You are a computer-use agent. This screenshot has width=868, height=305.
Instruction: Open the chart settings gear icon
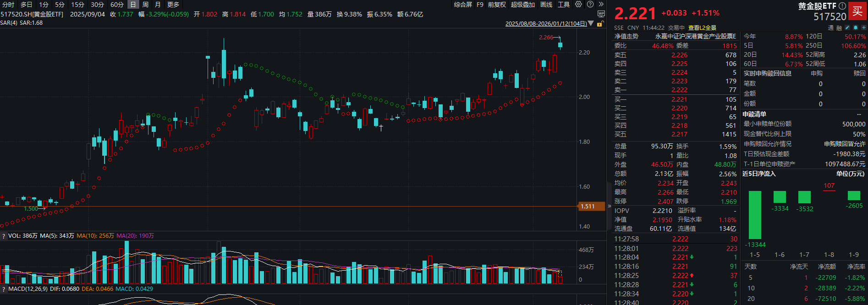coord(578,4)
